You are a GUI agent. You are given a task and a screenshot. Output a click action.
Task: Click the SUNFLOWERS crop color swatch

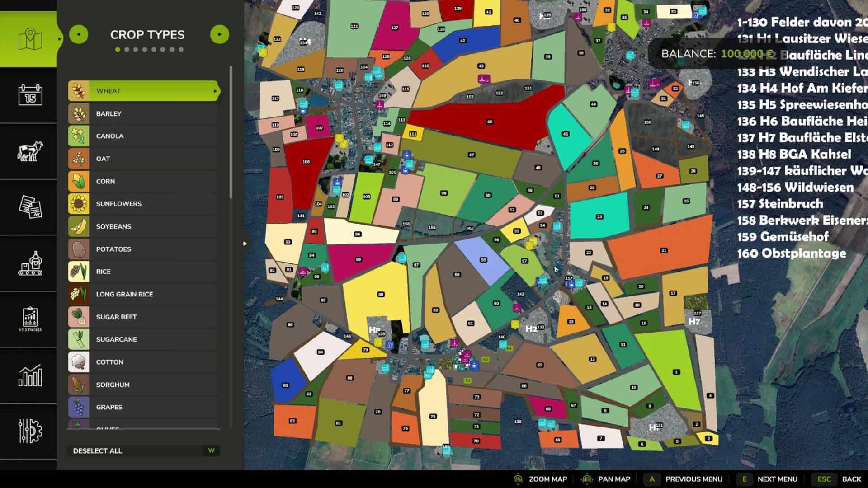79,204
